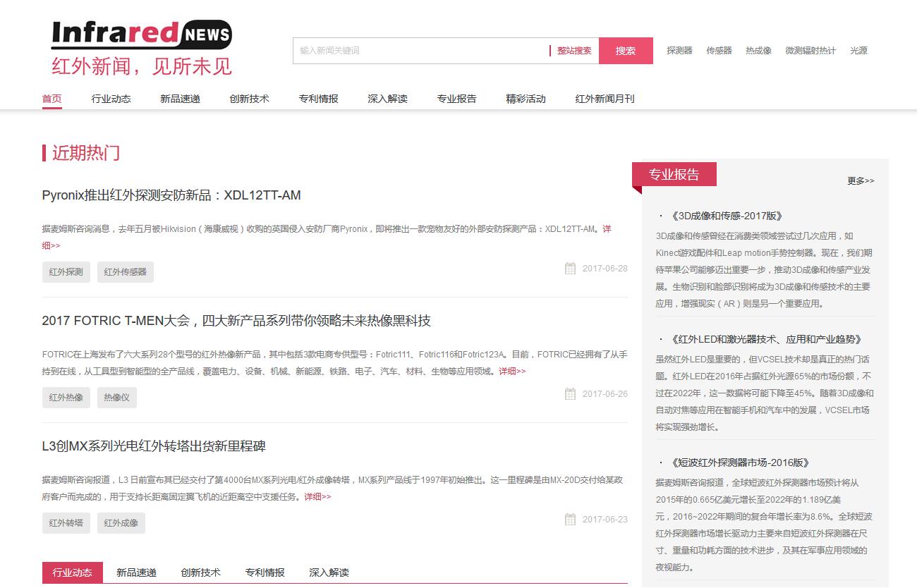Select the 整站搜索 search scope option
This screenshot has height=588, width=917.
[x=574, y=51]
